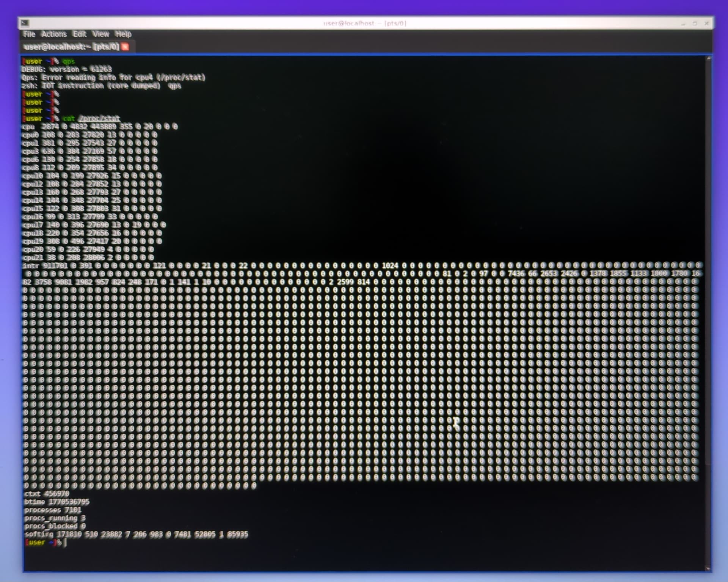
Task: Click at the terminal prompt cursor
Action: pos(65,543)
